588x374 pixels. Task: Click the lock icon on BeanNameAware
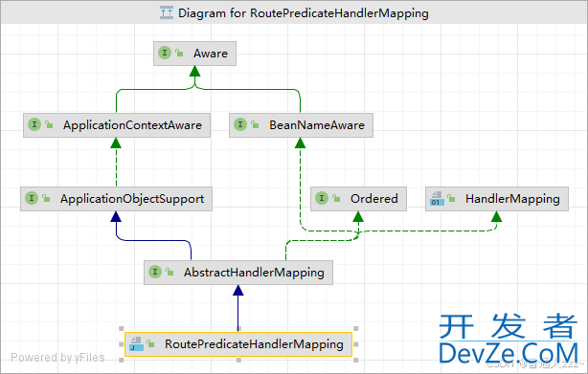coord(255,124)
